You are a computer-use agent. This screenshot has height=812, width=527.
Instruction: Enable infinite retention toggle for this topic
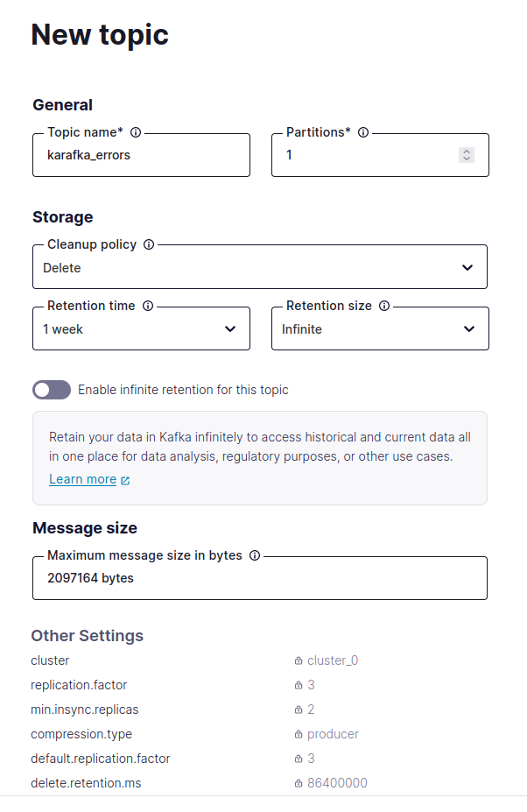52,390
